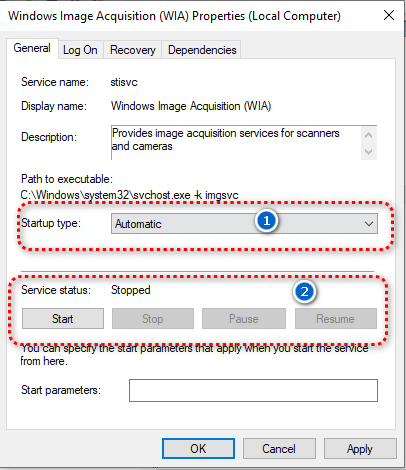Image resolution: width=406 pixels, height=470 pixels.
Task: Open the Recovery tab
Action: coord(133,50)
